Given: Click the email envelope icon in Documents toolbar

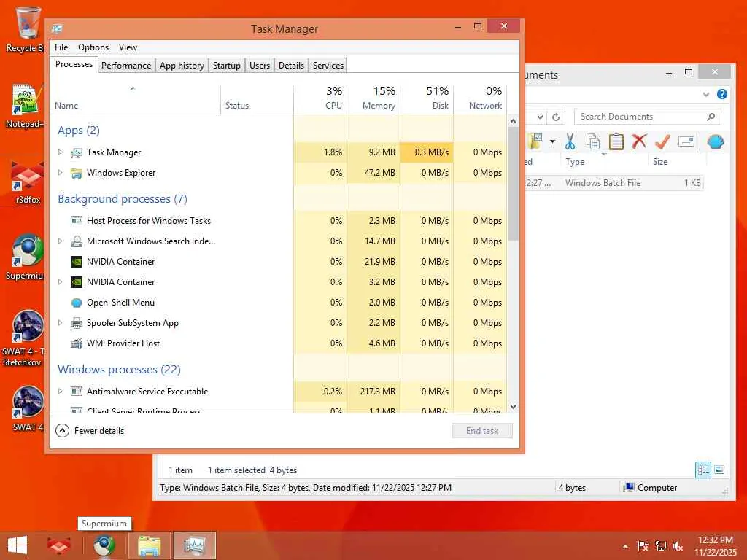Looking at the screenshot, I should [x=686, y=141].
